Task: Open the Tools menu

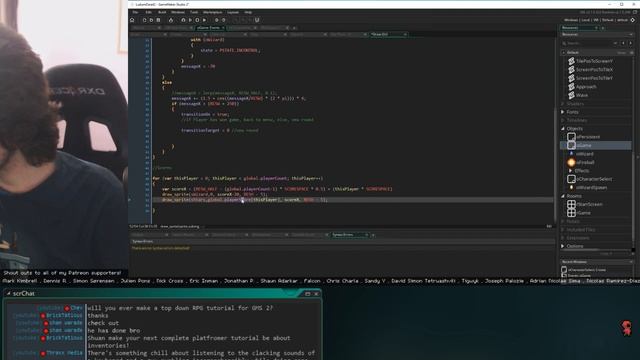Action: (x=194, y=12)
